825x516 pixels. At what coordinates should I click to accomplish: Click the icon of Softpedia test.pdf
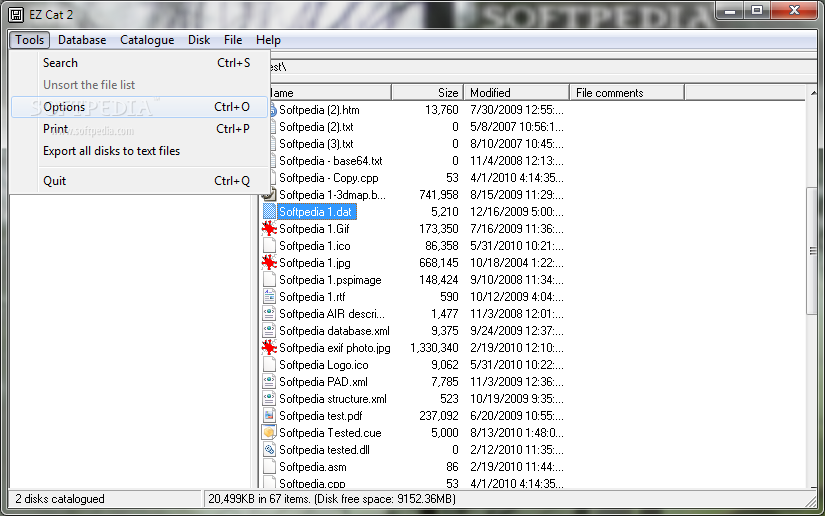point(269,416)
